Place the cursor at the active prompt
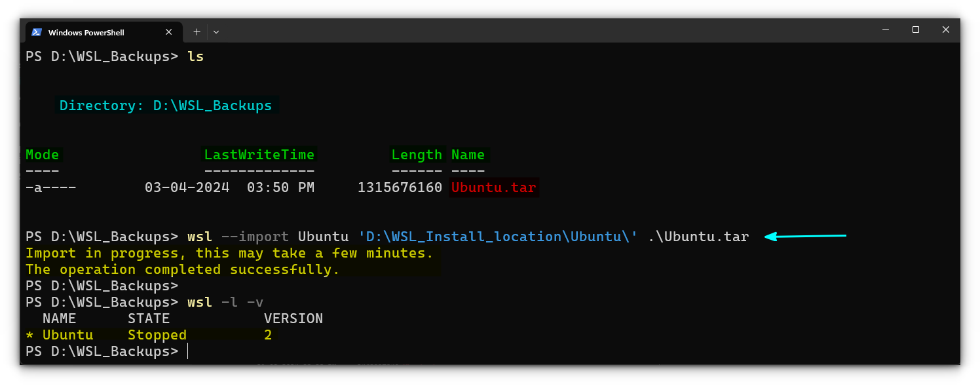This screenshot has height=386, width=980. [x=188, y=351]
